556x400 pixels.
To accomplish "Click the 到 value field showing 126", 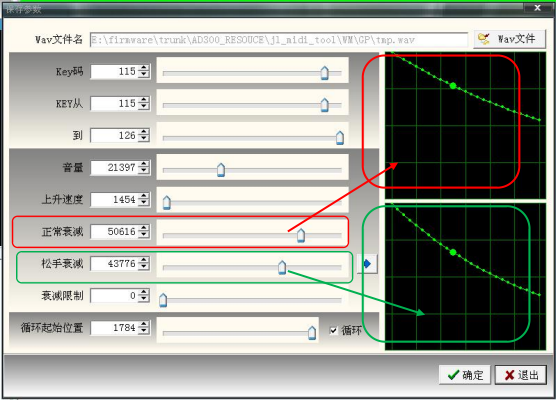I will pos(114,135).
